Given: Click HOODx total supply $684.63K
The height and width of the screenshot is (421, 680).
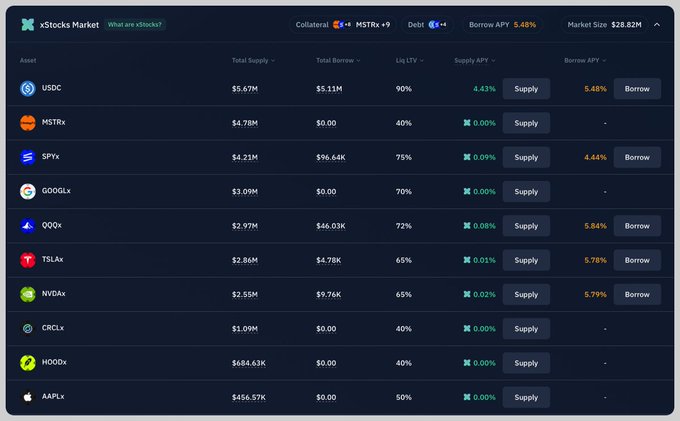Looking at the screenshot, I should coord(249,363).
